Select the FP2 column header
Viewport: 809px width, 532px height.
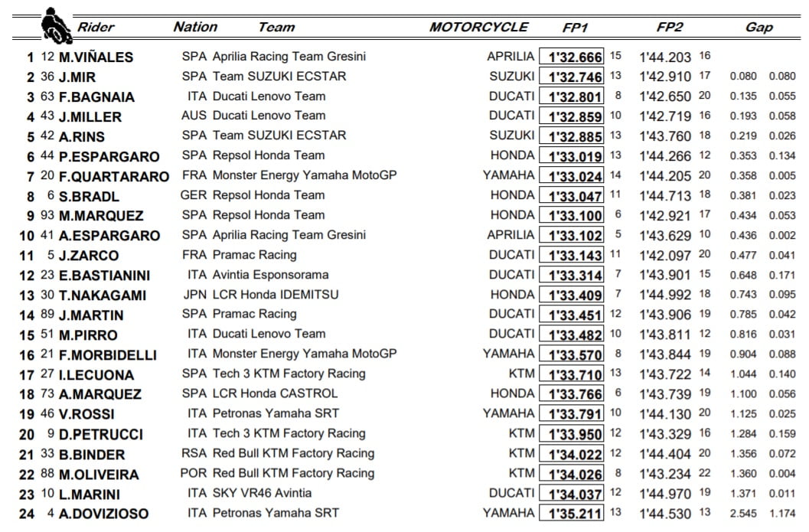point(669,27)
